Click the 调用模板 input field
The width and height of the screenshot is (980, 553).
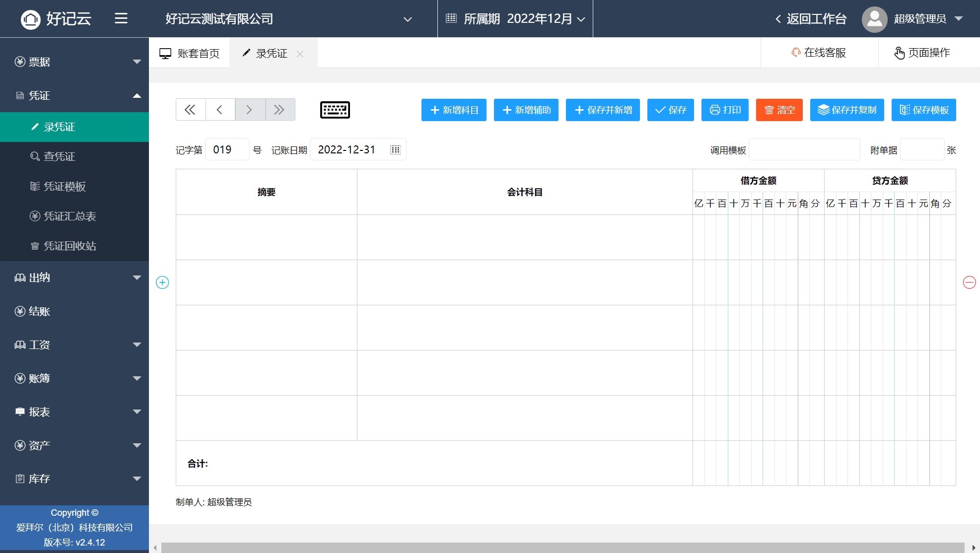(x=804, y=149)
